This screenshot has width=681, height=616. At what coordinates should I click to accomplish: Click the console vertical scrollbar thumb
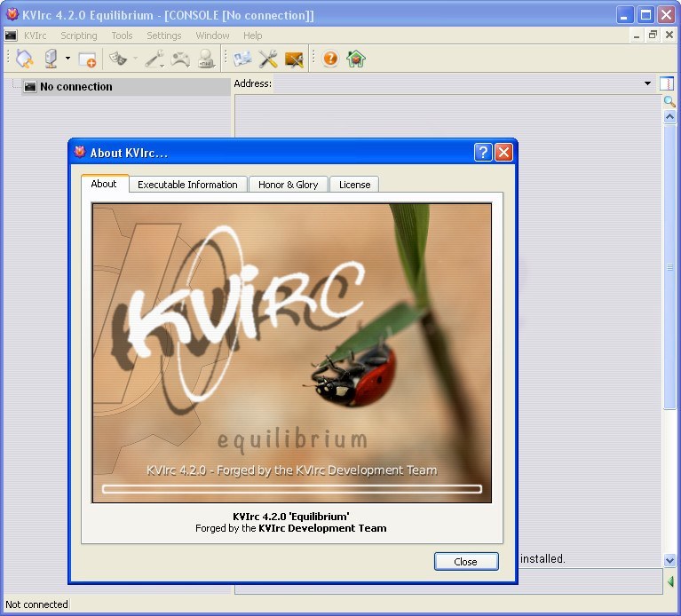[x=669, y=266]
